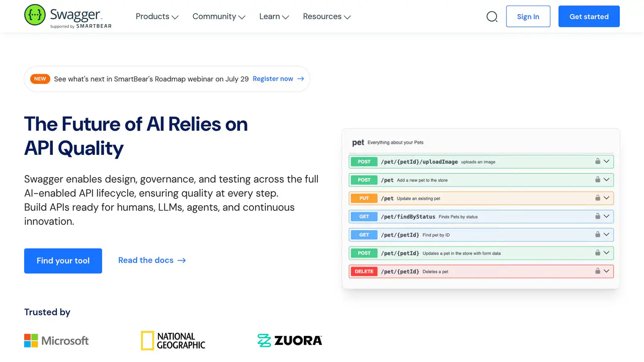Click the /pet/findByStatus path text

(x=408, y=217)
